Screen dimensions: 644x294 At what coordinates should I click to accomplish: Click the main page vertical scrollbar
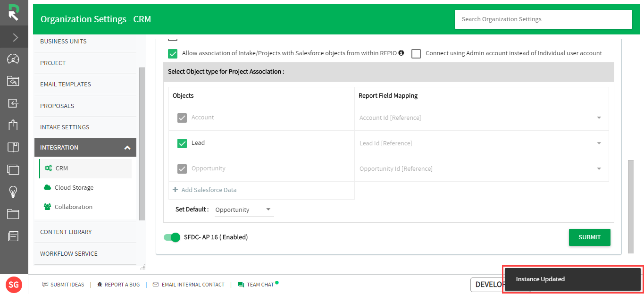pyautogui.click(x=631, y=206)
